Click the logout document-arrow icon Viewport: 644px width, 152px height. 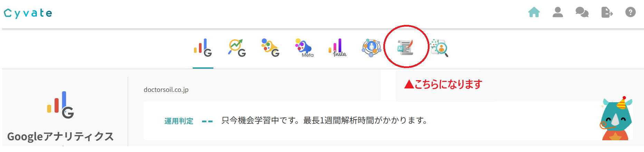[607, 12]
